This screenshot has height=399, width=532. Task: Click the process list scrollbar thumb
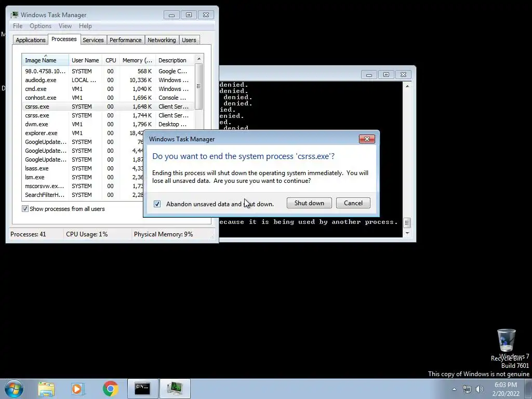199,86
